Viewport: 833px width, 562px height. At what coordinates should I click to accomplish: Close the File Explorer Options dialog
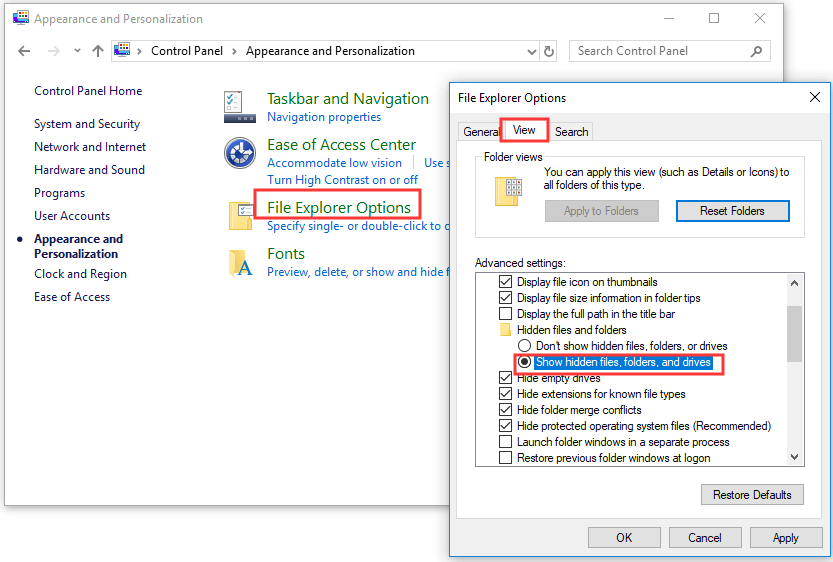pos(814,97)
